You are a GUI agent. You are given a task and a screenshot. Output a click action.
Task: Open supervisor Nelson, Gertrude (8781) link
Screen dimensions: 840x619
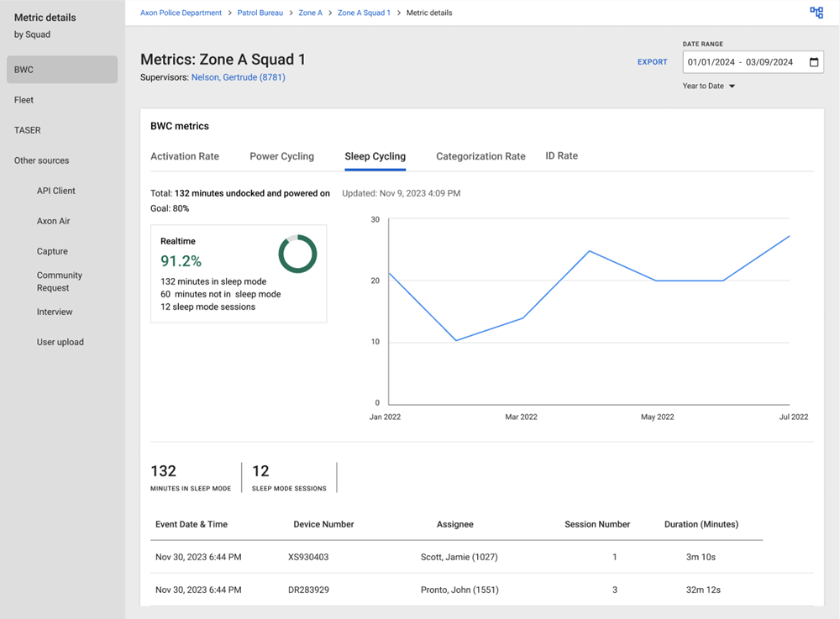coord(238,77)
